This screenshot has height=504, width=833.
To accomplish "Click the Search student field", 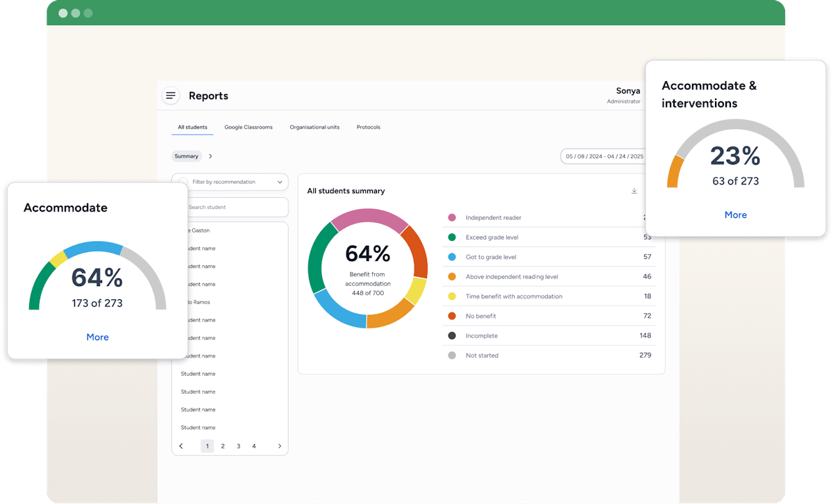I will 230,207.
